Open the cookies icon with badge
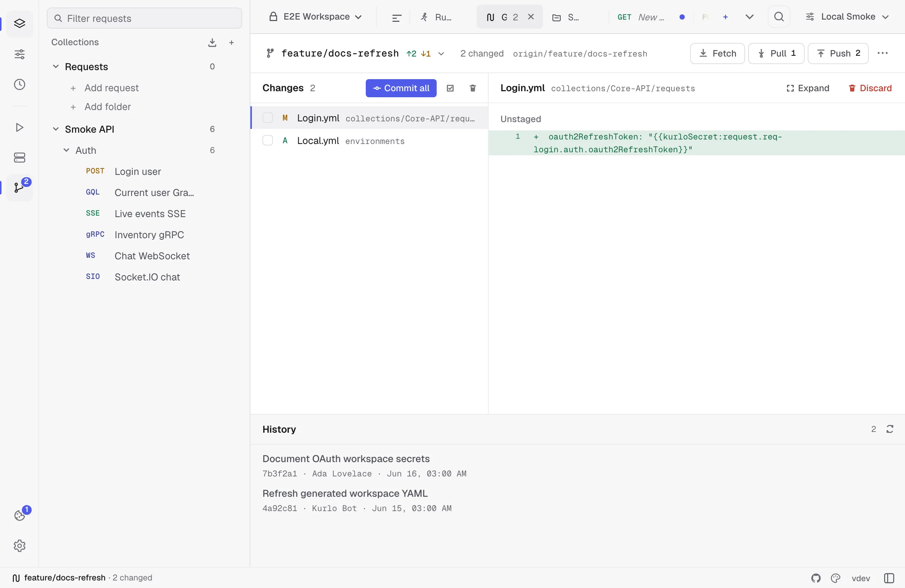 point(19,515)
